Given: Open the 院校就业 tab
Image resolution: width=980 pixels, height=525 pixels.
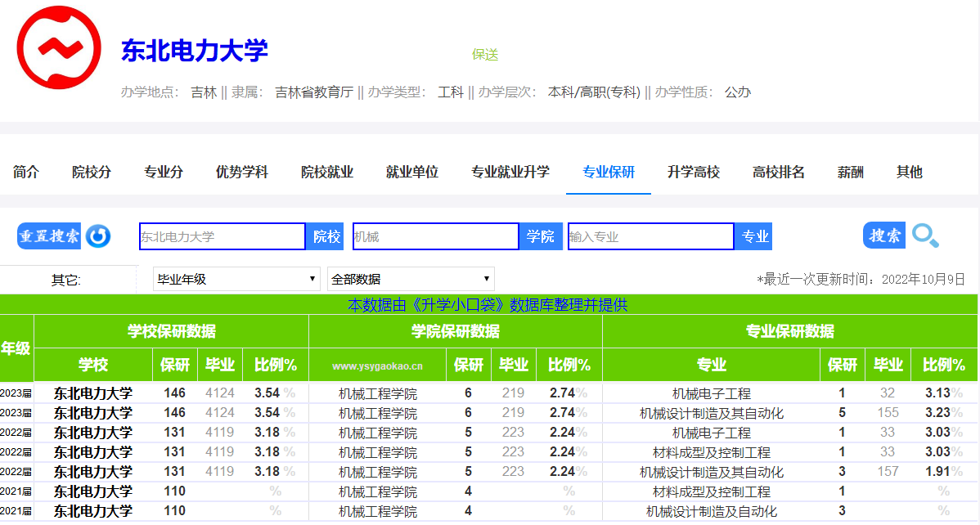Looking at the screenshot, I should (327, 172).
